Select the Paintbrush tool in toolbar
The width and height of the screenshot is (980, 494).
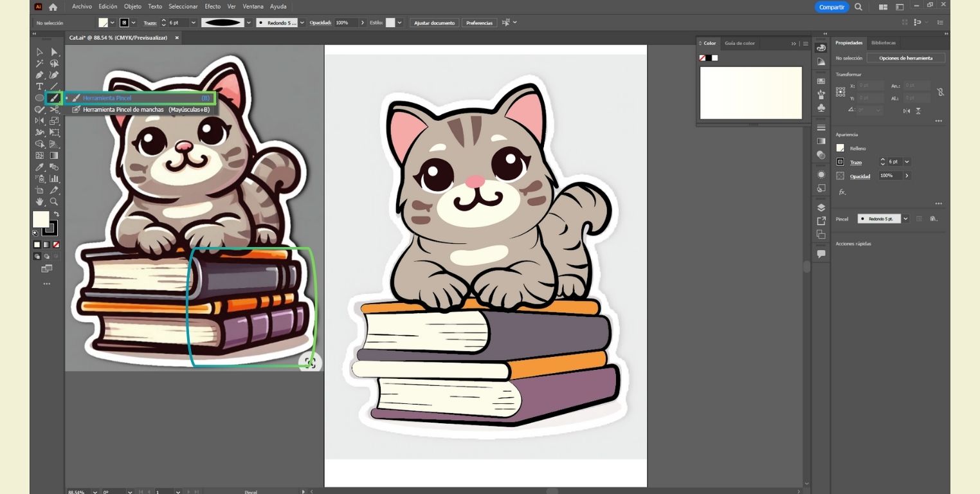(54, 98)
